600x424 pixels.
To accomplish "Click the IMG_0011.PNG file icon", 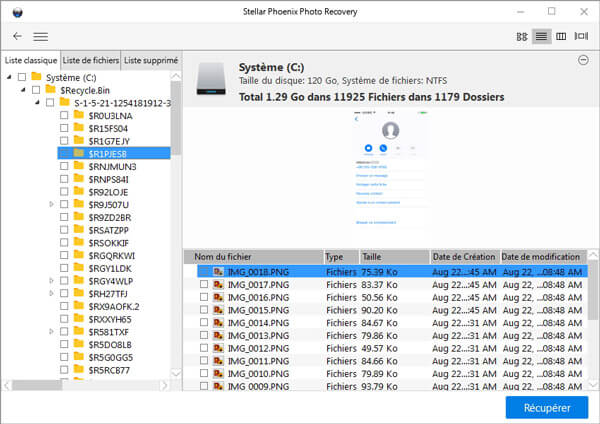I will pyautogui.click(x=218, y=361).
